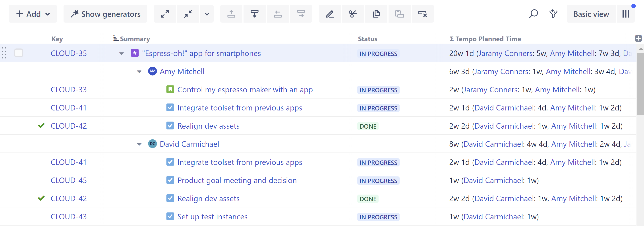Open the Add dropdown menu
The width and height of the screenshot is (644, 226).
(33, 14)
